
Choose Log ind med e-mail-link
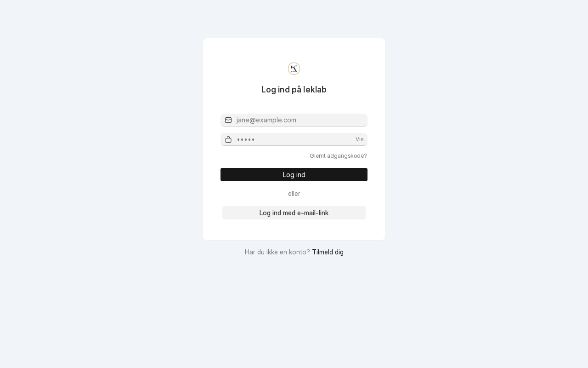tap(294, 213)
